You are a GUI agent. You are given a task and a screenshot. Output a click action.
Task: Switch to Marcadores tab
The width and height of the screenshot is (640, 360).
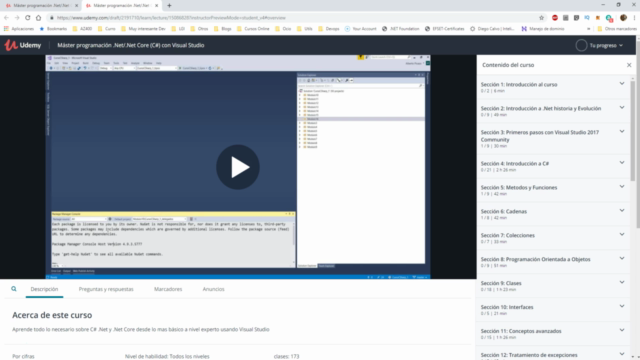[168, 289]
